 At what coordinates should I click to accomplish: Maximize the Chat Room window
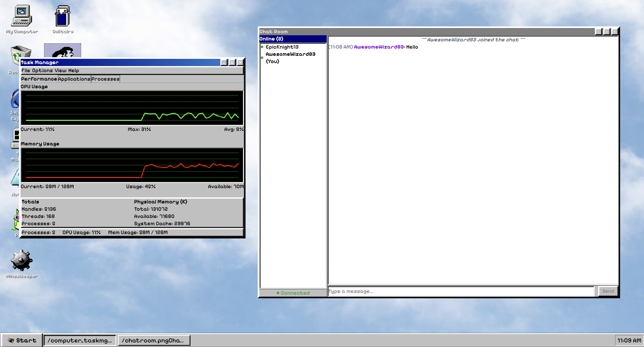tap(607, 32)
